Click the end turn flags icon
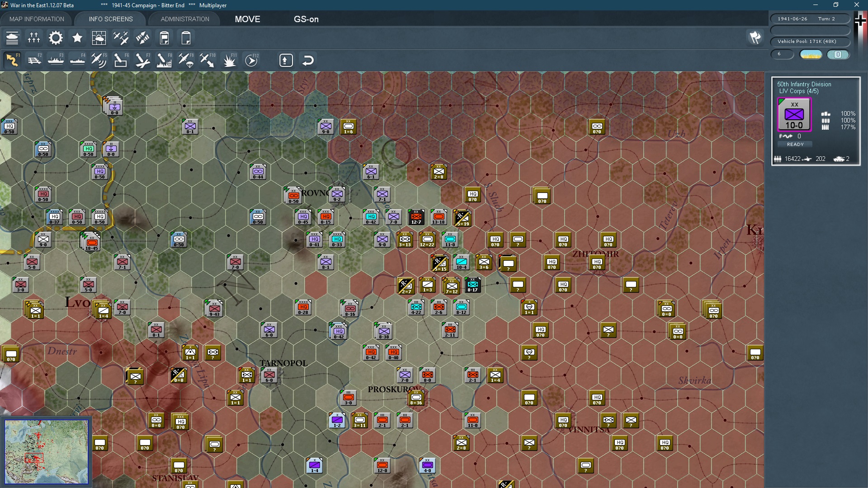868x488 pixels. (755, 38)
